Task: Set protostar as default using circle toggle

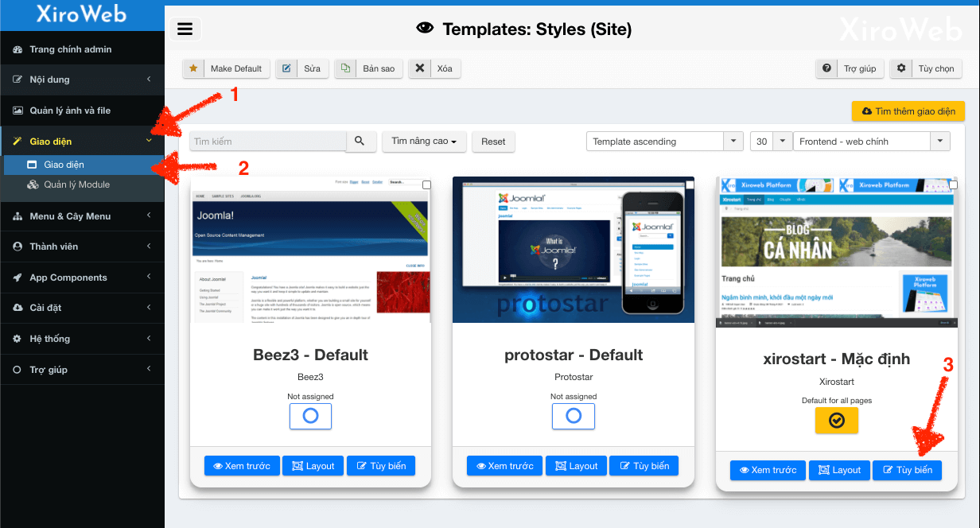Action: 574,416
